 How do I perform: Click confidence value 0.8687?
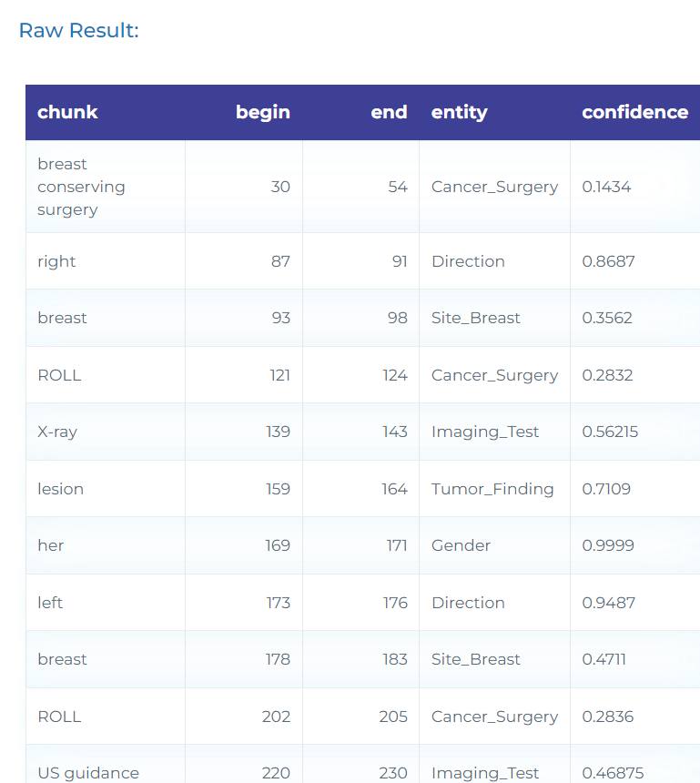tap(608, 261)
